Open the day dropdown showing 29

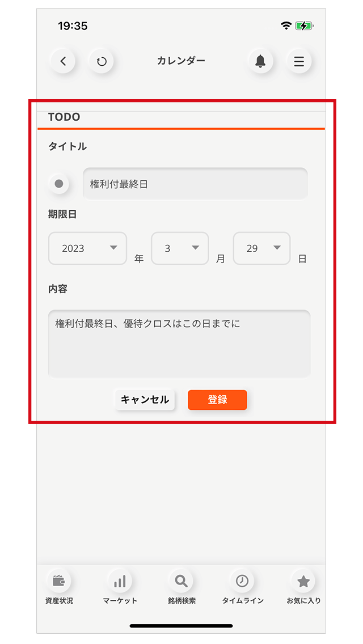point(261,248)
